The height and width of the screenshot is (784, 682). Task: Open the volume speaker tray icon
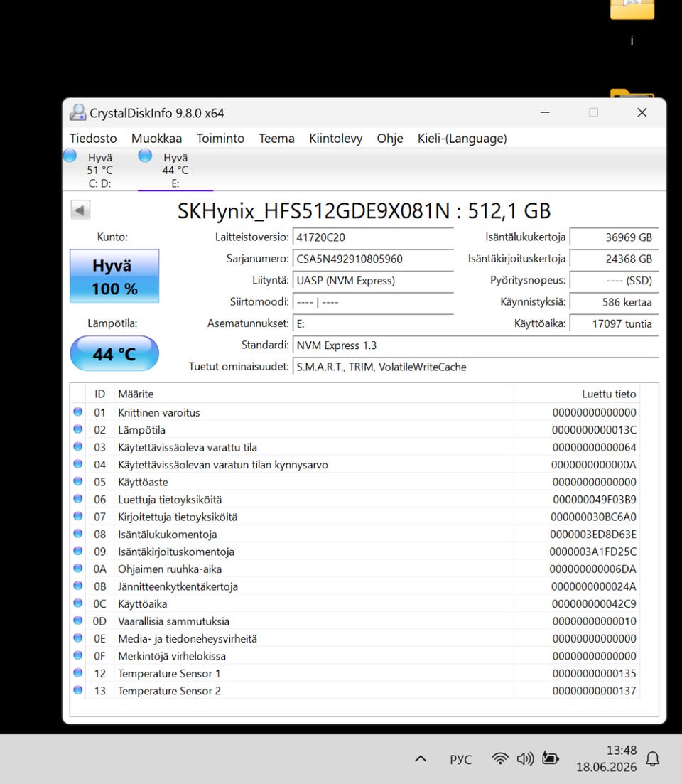pos(525,758)
